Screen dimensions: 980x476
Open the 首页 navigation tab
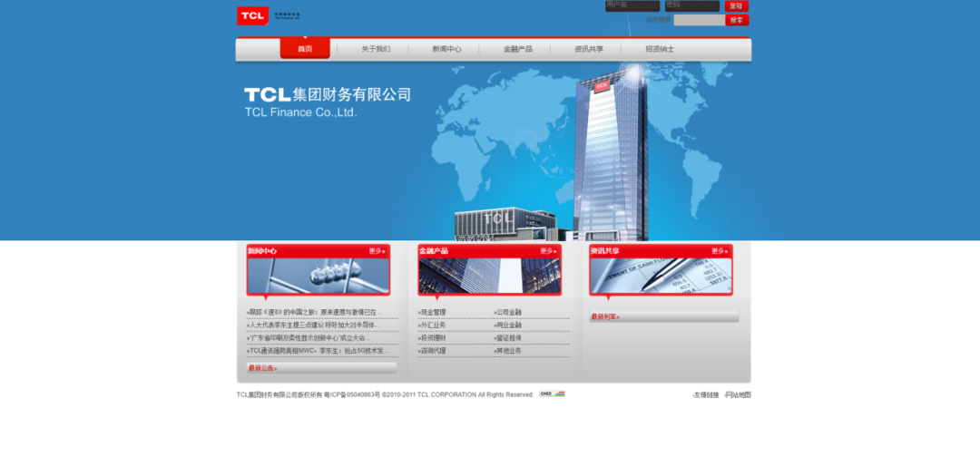tap(305, 49)
